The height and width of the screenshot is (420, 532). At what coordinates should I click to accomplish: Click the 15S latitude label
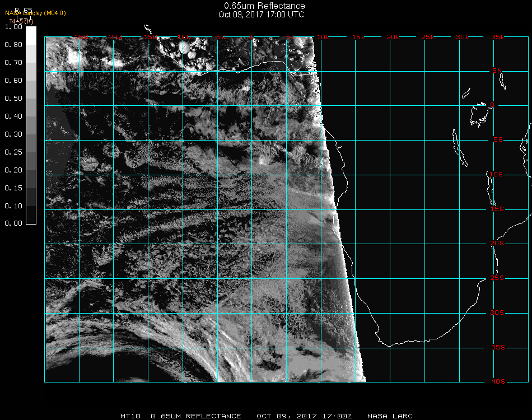(497, 209)
